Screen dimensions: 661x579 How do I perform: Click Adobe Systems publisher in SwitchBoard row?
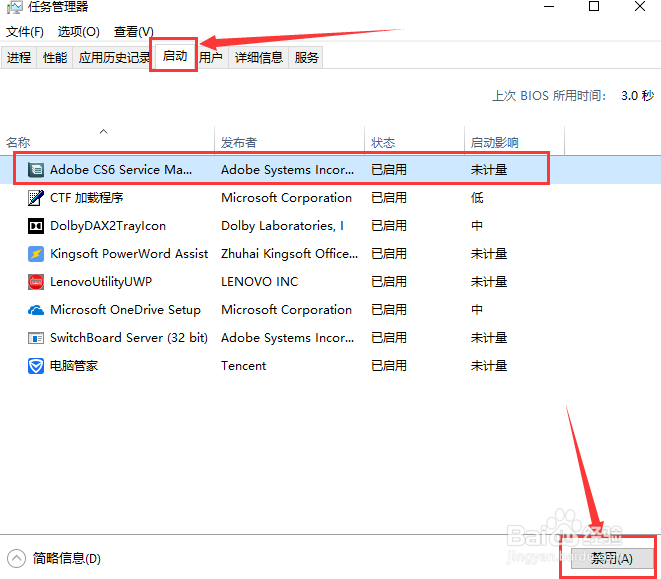pos(288,338)
